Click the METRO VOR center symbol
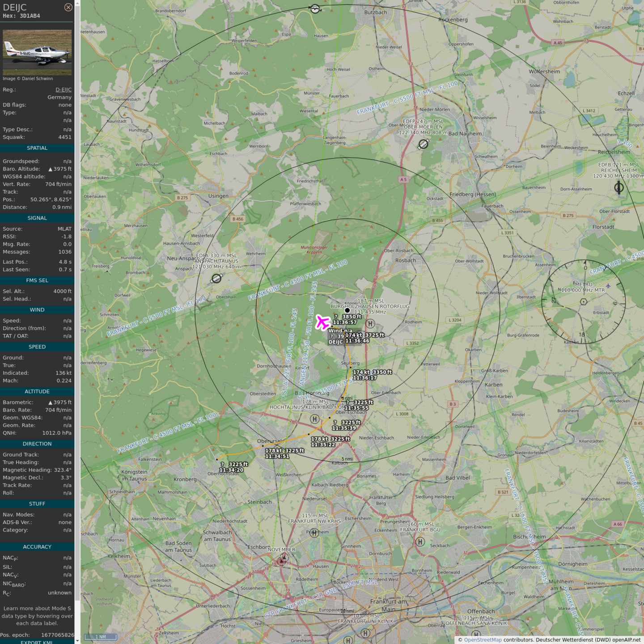 click(583, 302)
